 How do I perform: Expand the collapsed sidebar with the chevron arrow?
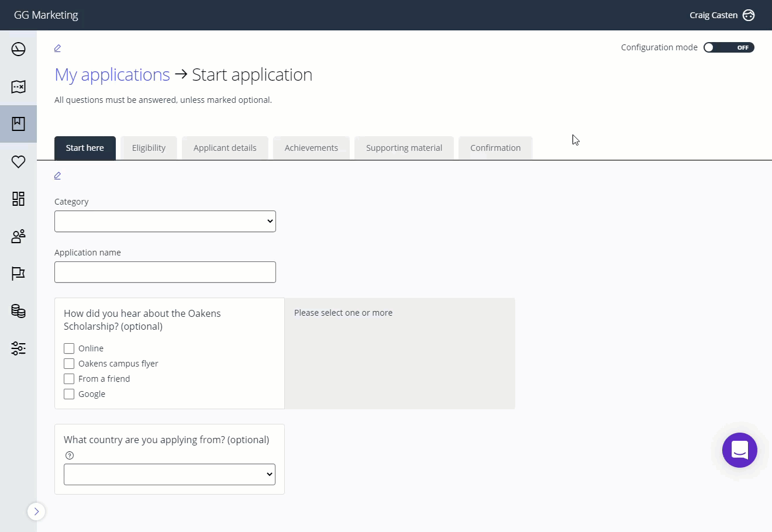coord(36,511)
